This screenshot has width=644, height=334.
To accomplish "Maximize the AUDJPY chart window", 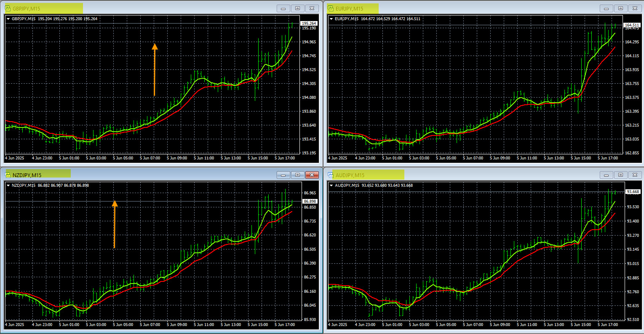I will tap(620, 175).
